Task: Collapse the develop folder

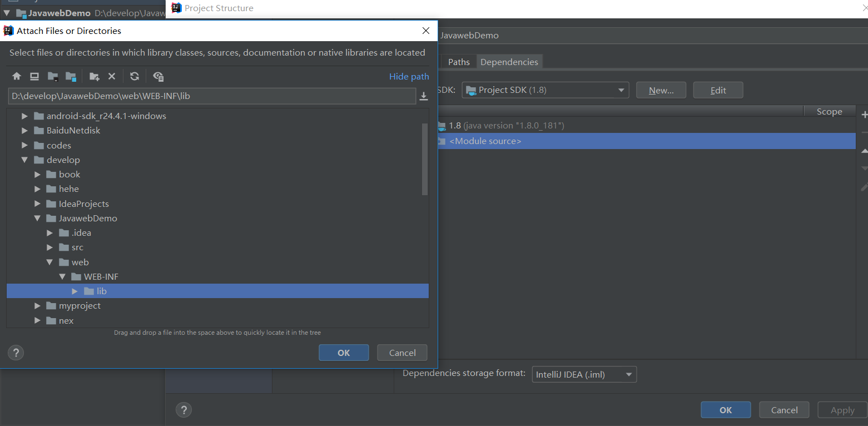Action: point(24,160)
